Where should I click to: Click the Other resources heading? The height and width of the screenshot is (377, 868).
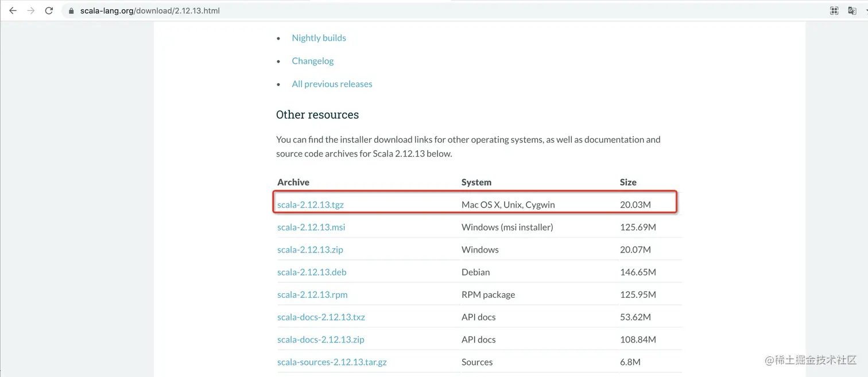point(317,115)
